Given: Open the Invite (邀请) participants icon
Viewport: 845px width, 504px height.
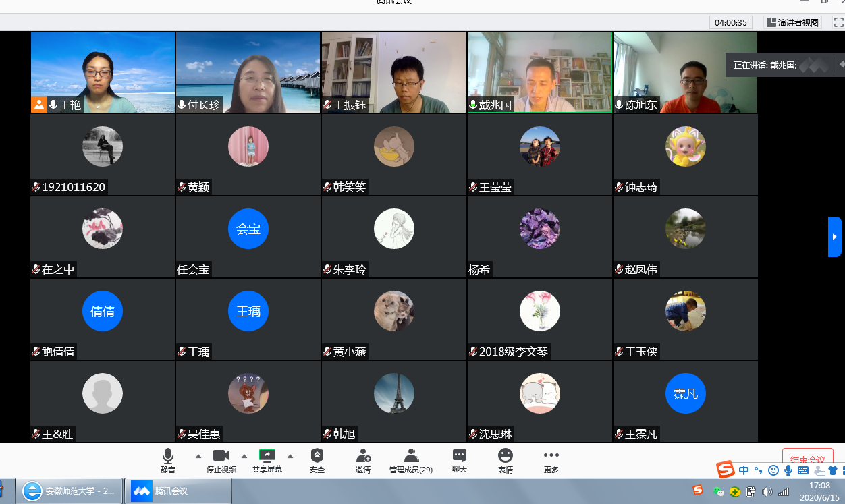Looking at the screenshot, I should [363, 456].
